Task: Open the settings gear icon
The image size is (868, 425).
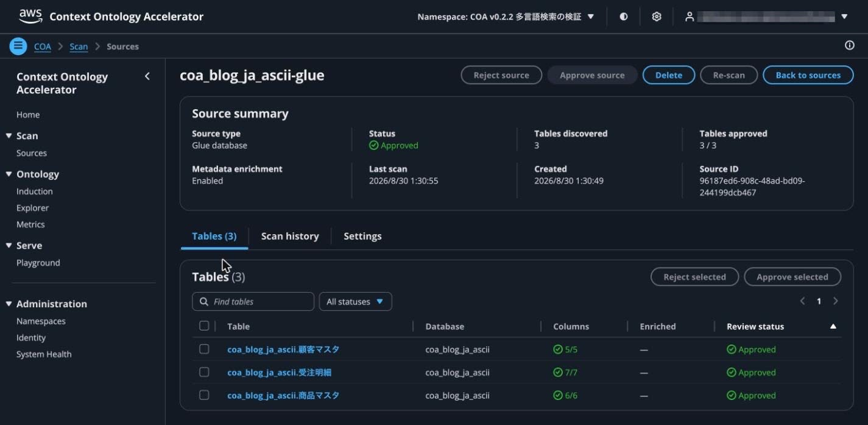Action: pos(657,16)
